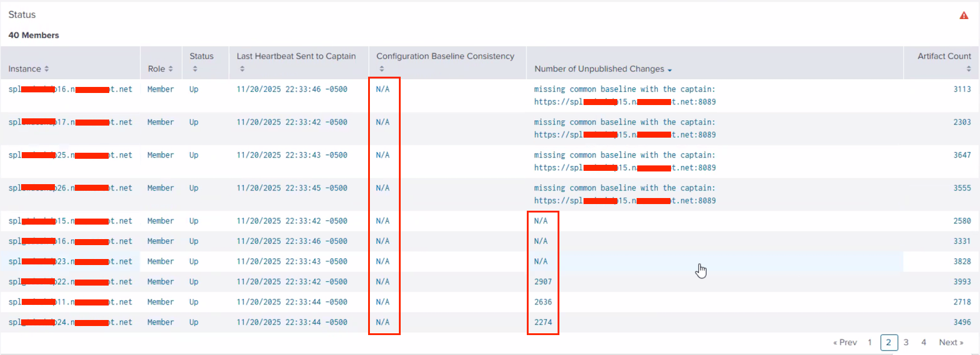Screen dimensions: 980x355
Task: Click the Role column sort arrows
Action: pos(171,69)
